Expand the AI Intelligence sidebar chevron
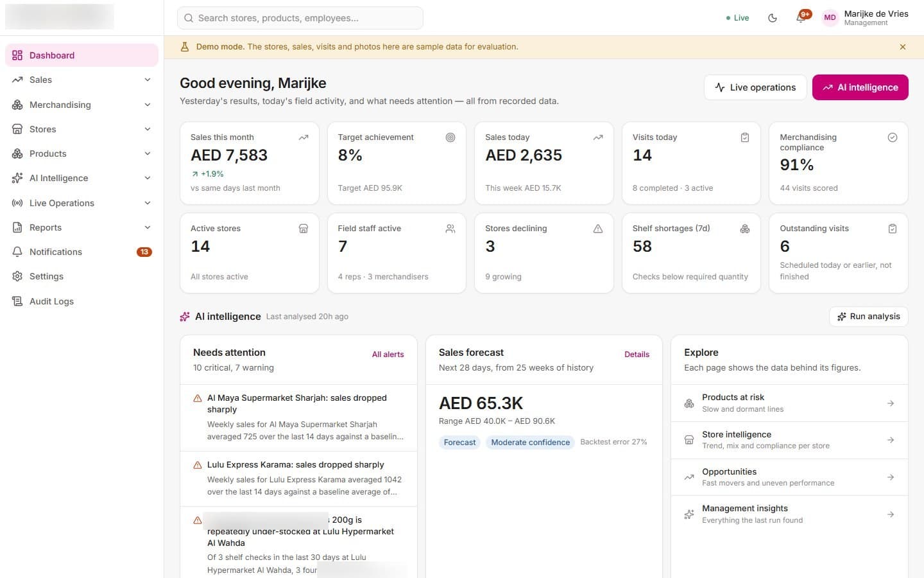Viewport: 924px width, 578px height. coord(148,178)
